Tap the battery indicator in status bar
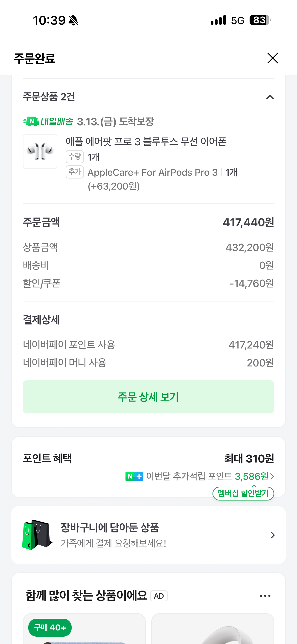The image size is (297, 644). click(x=260, y=20)
